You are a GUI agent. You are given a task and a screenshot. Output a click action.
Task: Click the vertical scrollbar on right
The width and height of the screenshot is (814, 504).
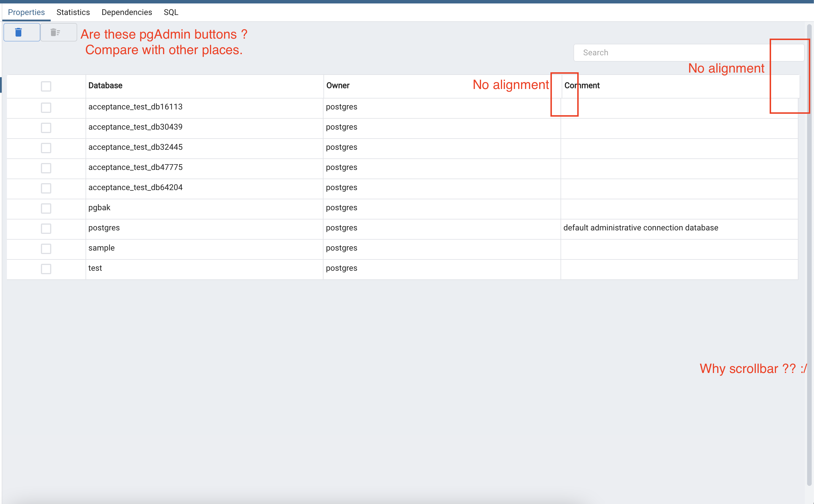809,253
